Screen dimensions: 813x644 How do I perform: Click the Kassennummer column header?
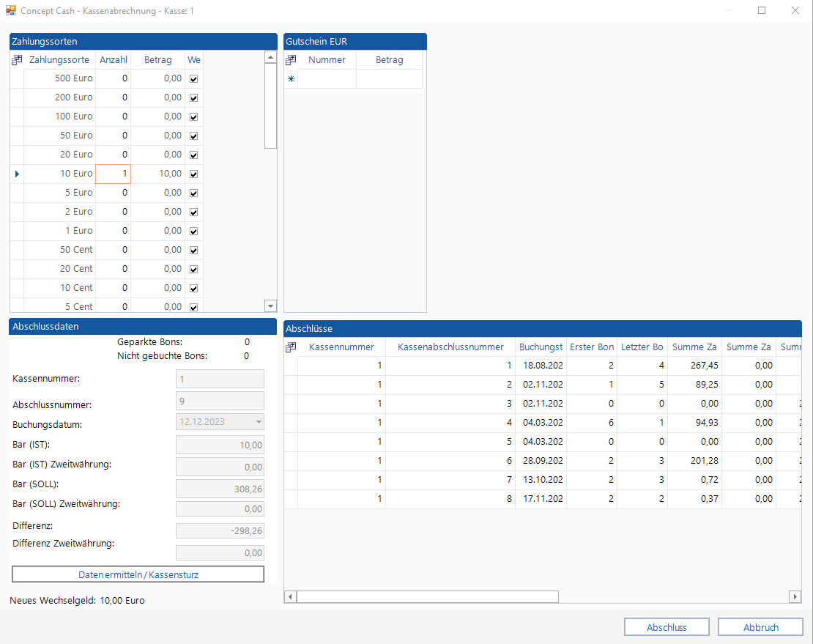pyautogui.click(x=341, y=347)
